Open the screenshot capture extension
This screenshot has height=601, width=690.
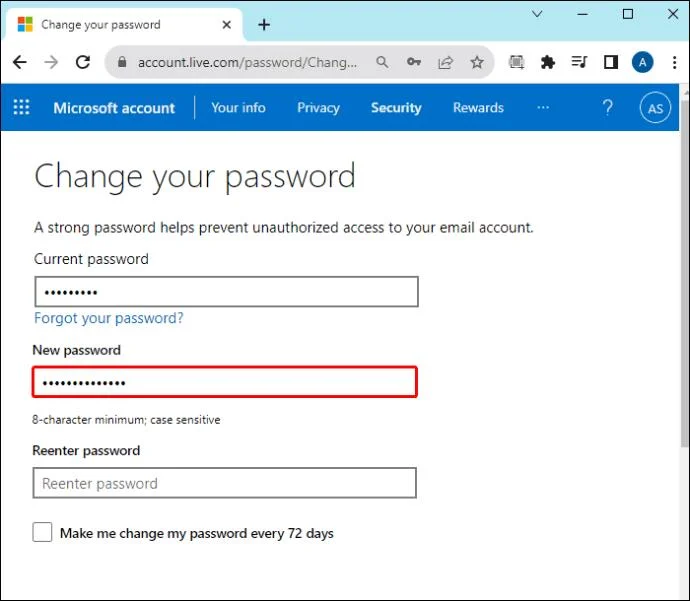coord(516,62)
